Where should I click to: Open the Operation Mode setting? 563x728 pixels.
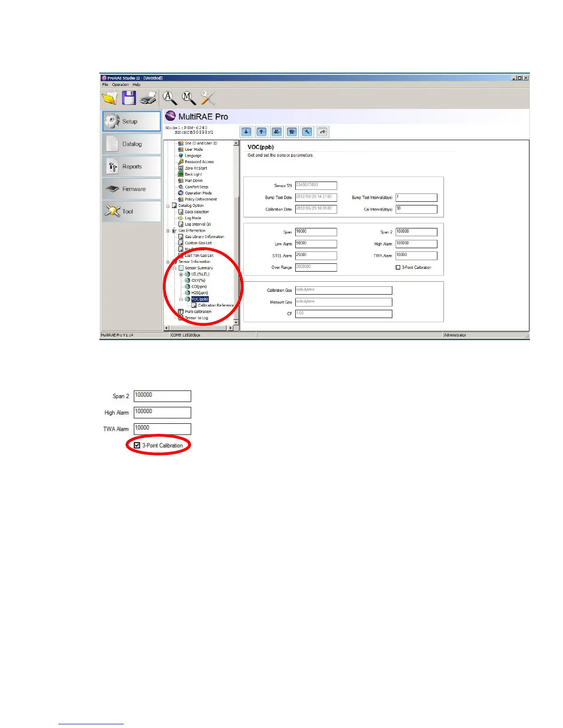pyautogui.click(x=198, y=193)
